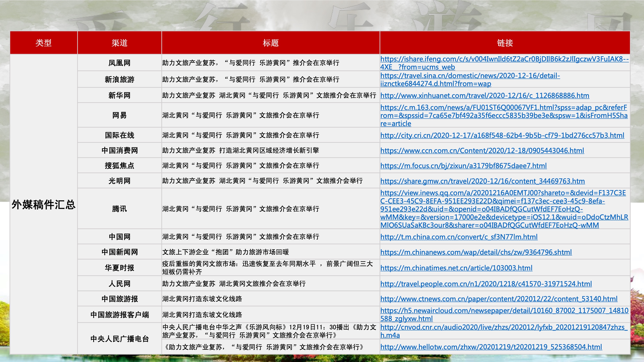Click the xinhuanet.com travel link
The image size is (644, 362).
484,96
